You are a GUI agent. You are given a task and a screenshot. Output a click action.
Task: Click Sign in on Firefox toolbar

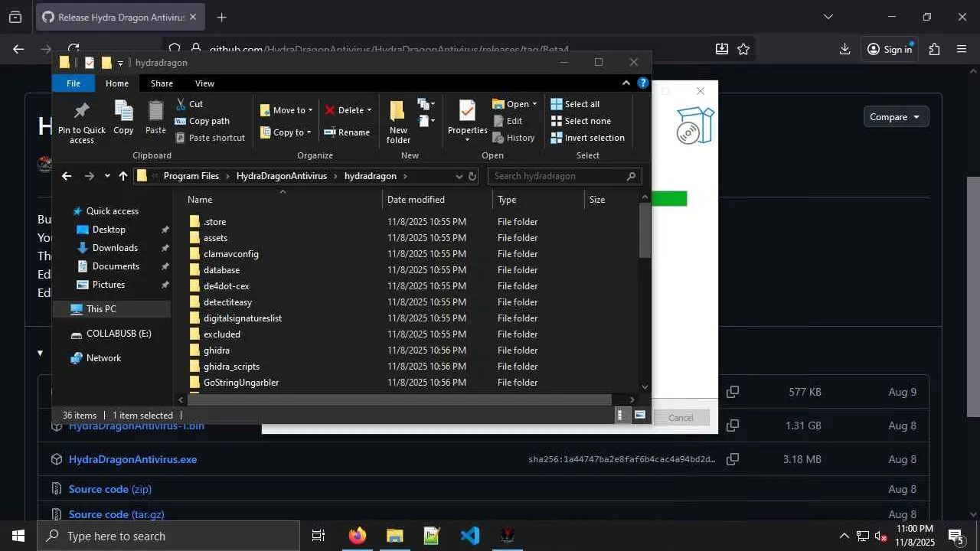(890, 49)
